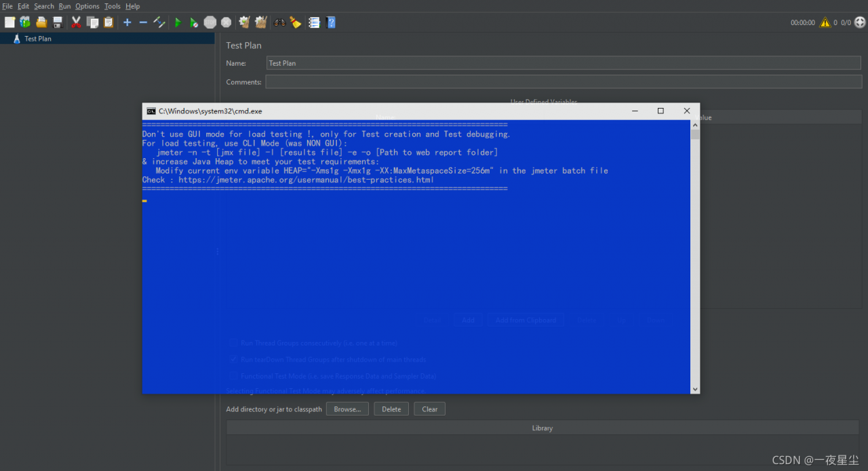Image resolution: width=868 pixels, height=471 pixels.
Task: Click the 'Don't use GUI mode' line
Action: click(326, 134)
